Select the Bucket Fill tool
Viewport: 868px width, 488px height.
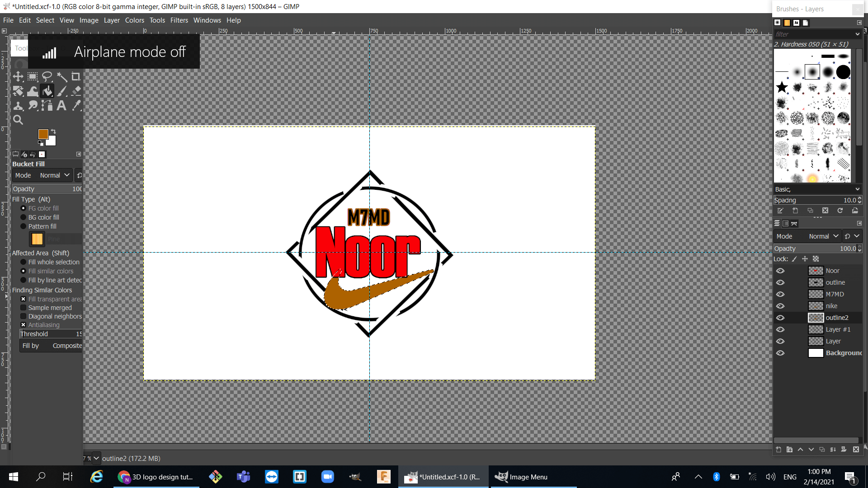pyautogui.click(x=47, y=91)
